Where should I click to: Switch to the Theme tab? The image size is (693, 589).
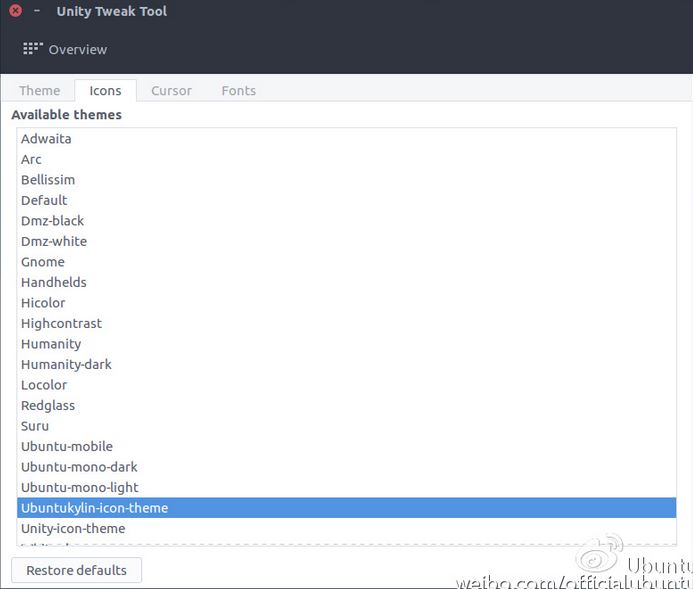(39, 90)
